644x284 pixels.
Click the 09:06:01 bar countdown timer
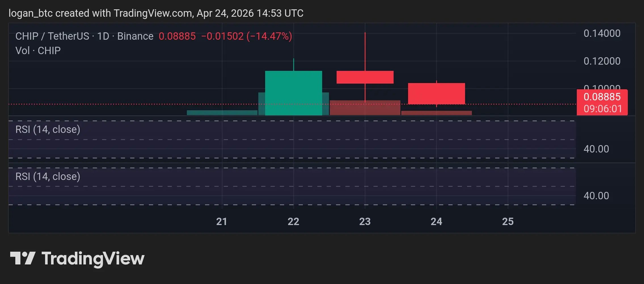603,109
